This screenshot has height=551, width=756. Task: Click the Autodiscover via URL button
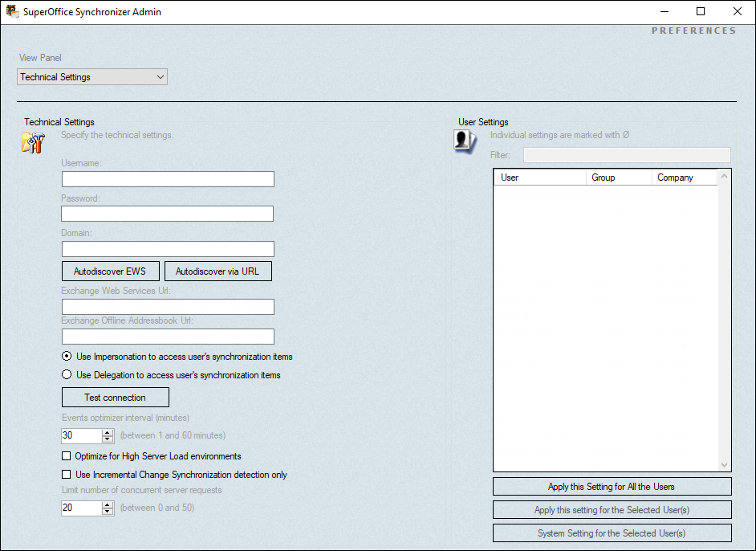point(218,271)
